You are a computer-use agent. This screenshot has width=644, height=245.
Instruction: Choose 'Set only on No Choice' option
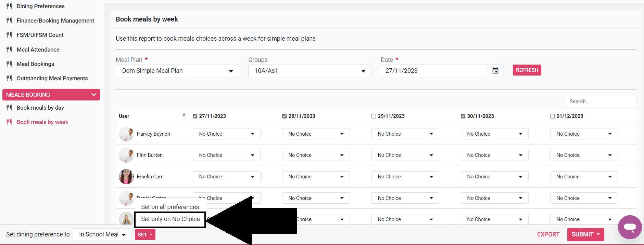170,219
